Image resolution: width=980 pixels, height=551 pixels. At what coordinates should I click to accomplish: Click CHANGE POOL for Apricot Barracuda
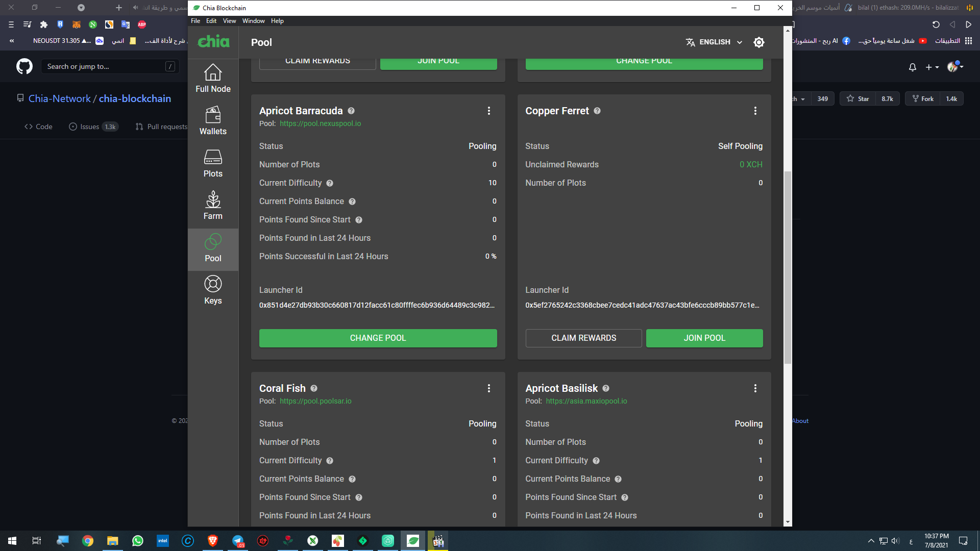[x=378, y=338]
